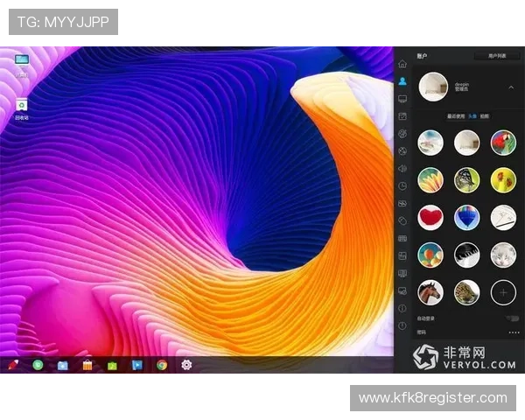Viewport: 525px width, 420px height.
Task: Open the Control Center home icon
Action: (402, 64)
